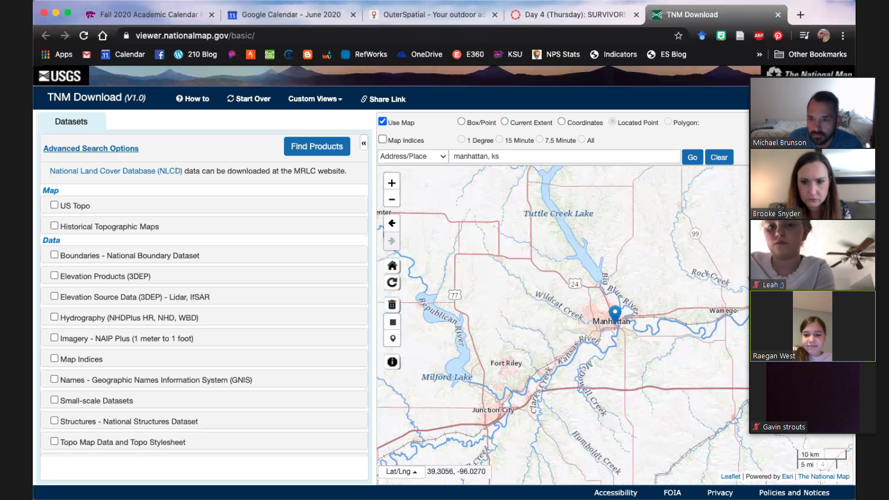Enable the US Topo checkbox

tap(54, 205)
